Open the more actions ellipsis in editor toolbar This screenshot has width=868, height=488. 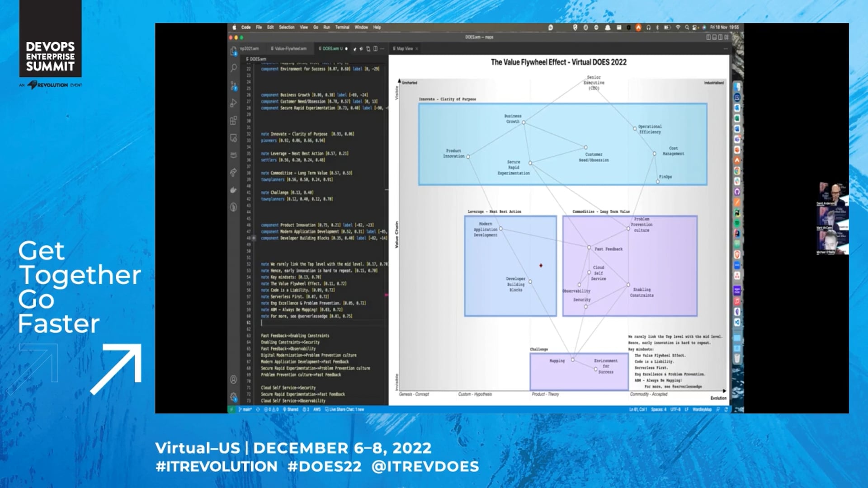[382, 49]
